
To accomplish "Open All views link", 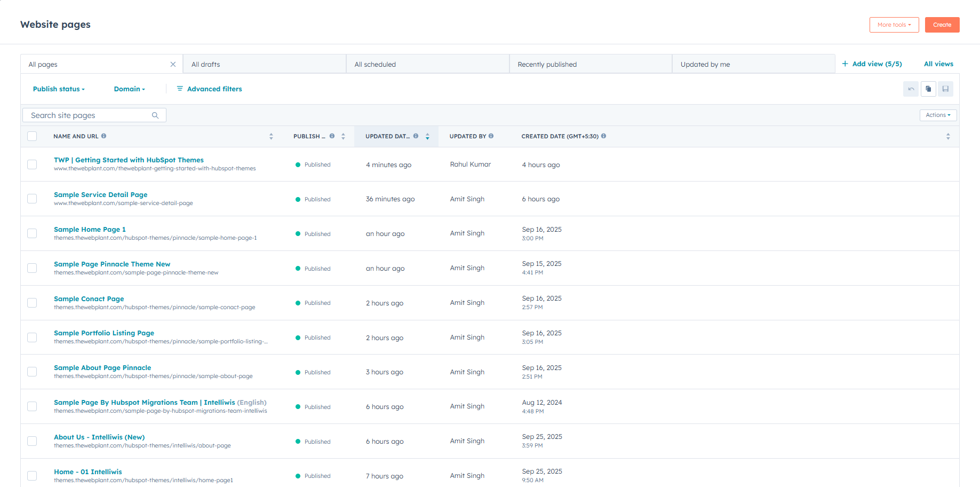I will [938, 64].
